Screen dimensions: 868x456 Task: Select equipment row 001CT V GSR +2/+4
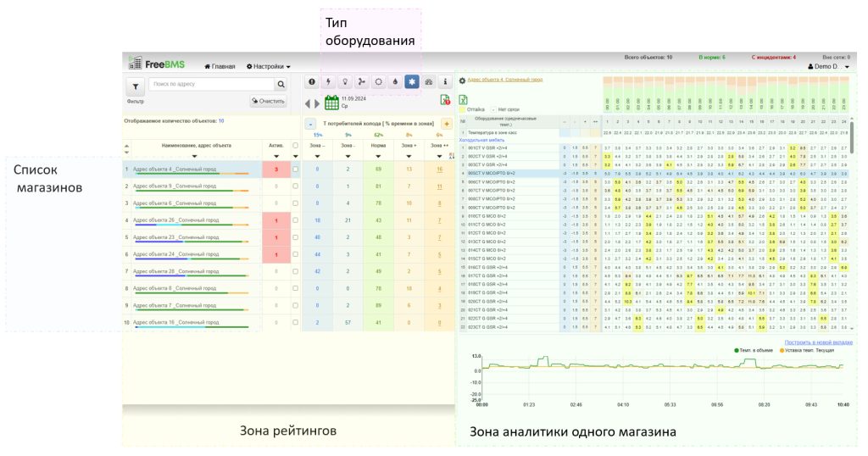coord(654,147)
